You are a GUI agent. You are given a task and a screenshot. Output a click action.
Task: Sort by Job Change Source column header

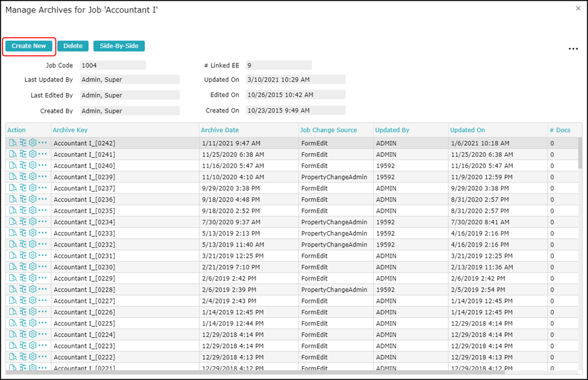pyautogui.click(x=329, y=130)
